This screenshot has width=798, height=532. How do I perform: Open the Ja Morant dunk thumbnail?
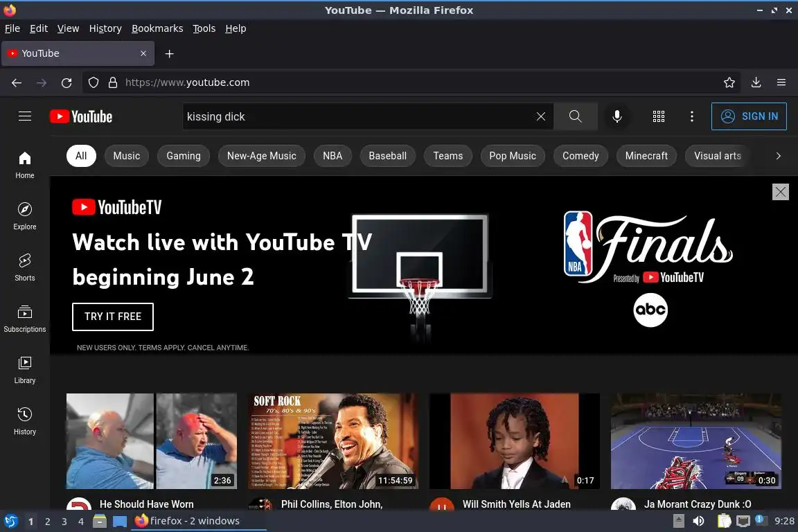pyautogui.click(x=696, y=441)
